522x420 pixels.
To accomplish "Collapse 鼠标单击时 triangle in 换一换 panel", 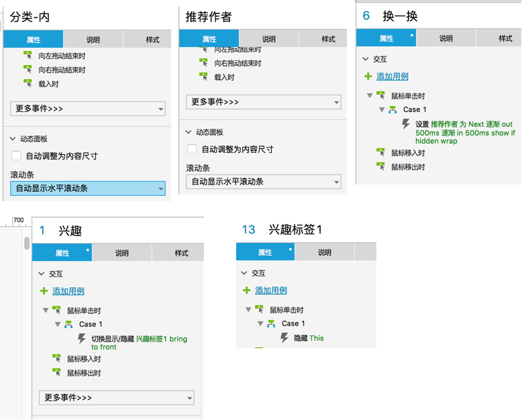I will 370,96.
